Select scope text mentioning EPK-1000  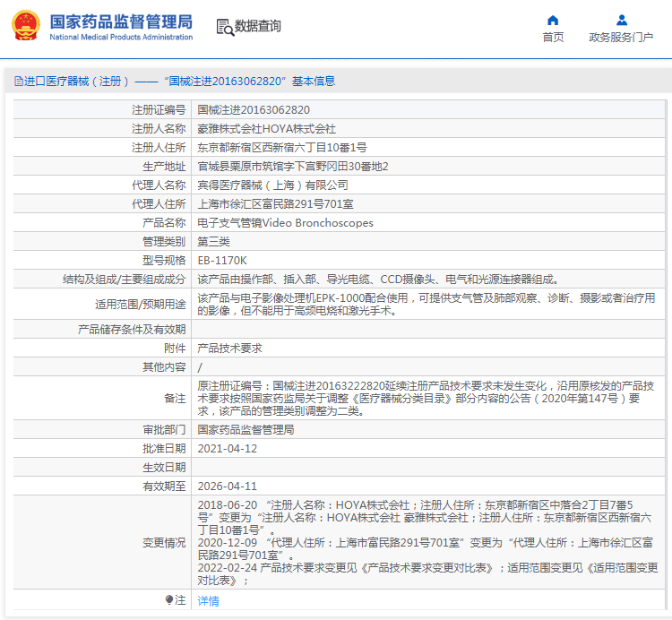[x=426, y=305]
